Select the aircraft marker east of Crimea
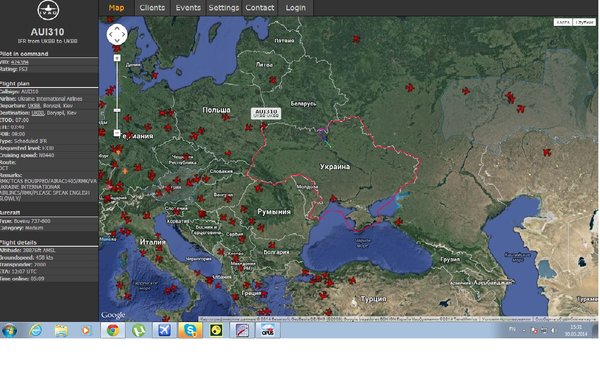The image size is (600, 375). [x=399, y=221]
